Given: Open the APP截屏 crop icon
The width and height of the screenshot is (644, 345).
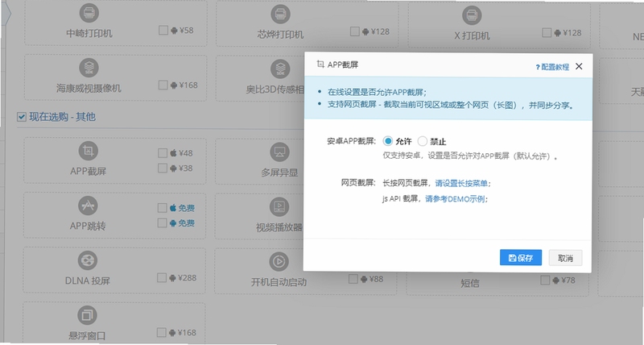Looking at the screenshot, I should [x=89, y=151].
